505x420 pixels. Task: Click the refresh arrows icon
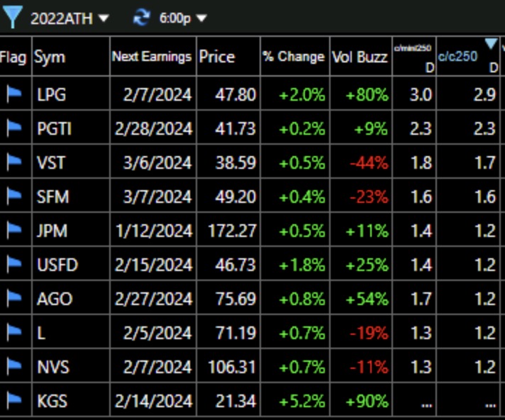click(x=142, y=18)
